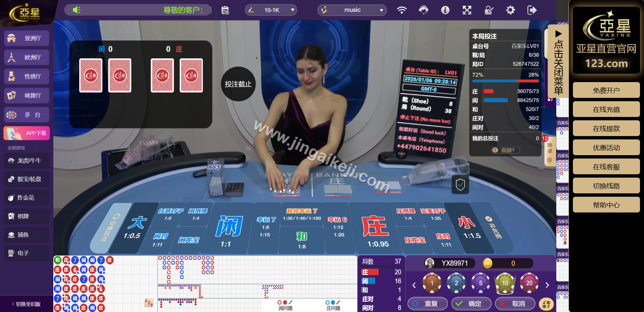This screenshot has width=644, height=312.
Task: Click the logout exit icon
Action: pyautogui.click(x=532, y=10)
